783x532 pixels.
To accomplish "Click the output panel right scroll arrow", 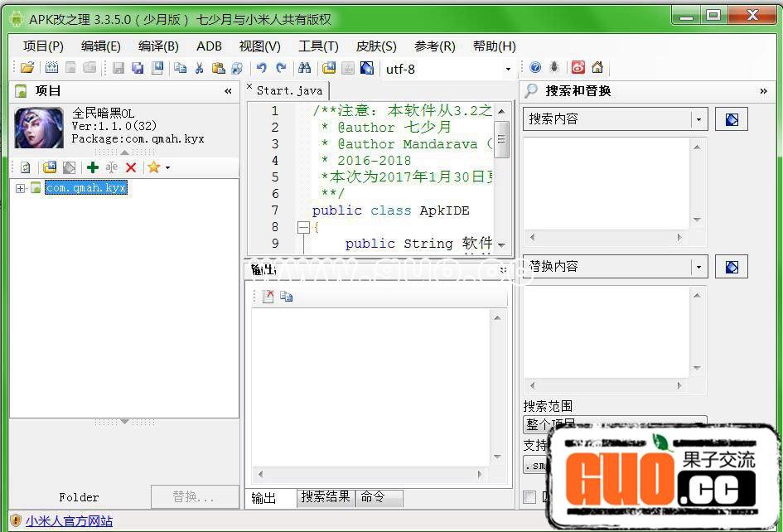I will click(x=480, y=474).
